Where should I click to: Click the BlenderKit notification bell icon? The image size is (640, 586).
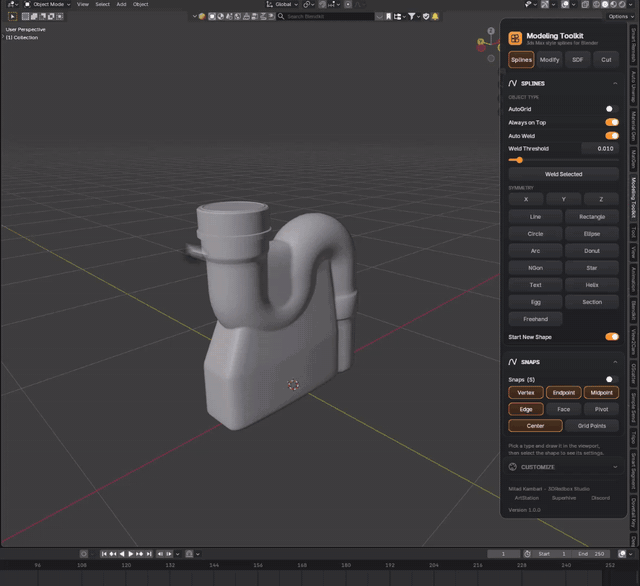[435, 16]
